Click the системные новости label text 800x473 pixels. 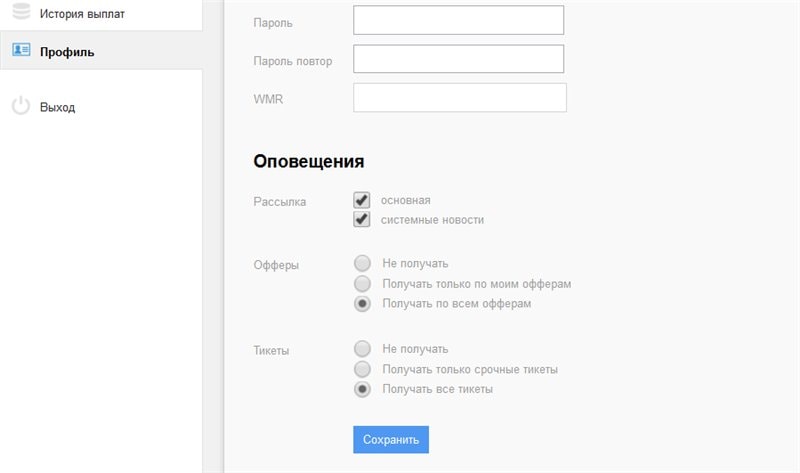432,220
